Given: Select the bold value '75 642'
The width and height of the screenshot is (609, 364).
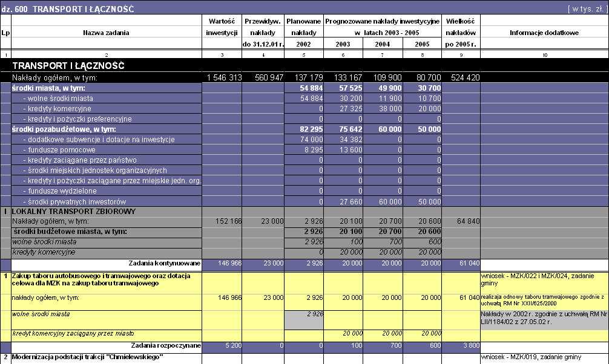Looking at the screenshot, I should point(351,129).
